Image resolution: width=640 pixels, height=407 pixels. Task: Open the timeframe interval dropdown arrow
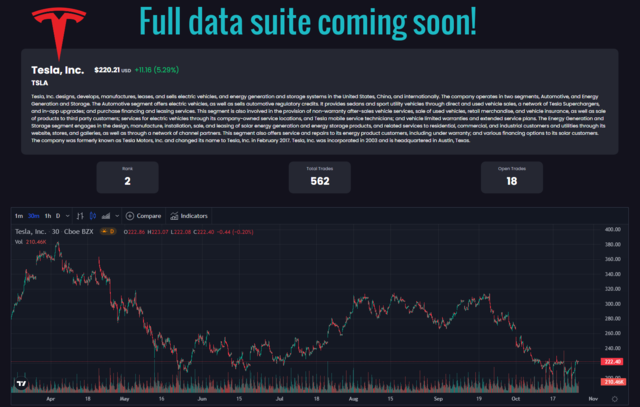click(x=67, y=216)
